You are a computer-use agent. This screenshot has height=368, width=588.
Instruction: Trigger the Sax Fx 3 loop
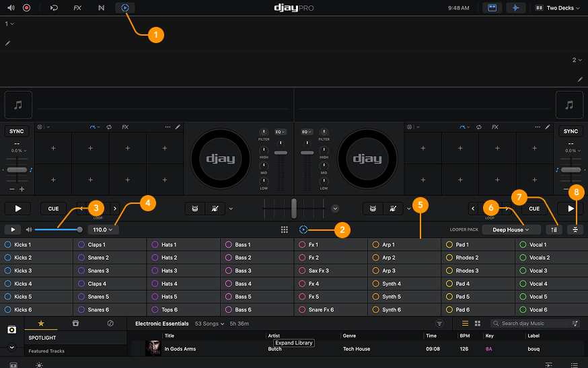[x=331, y=270]
